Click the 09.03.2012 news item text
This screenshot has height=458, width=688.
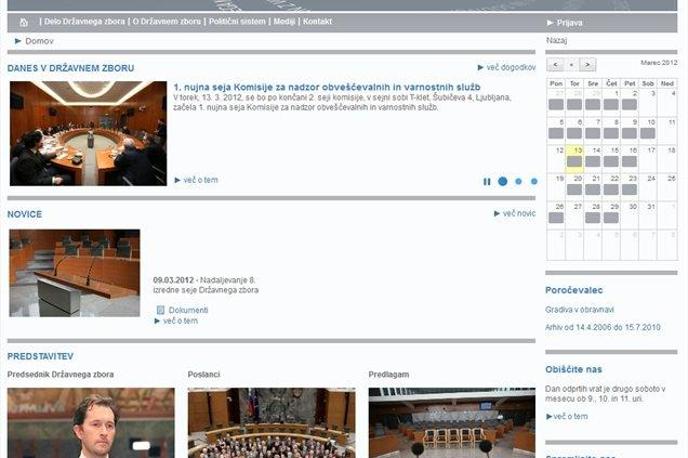pos(206,285)
